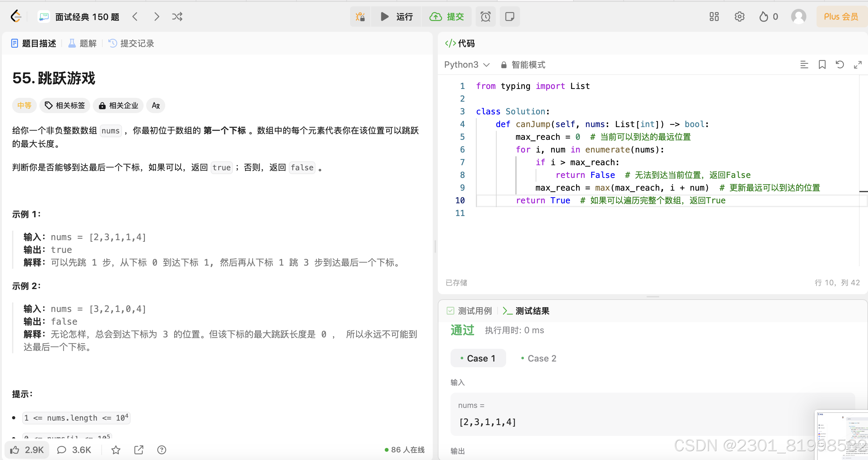Switch to the 测试用例 test cases tab
This screenshot has height=460, width=868.
tap(469, 311)
